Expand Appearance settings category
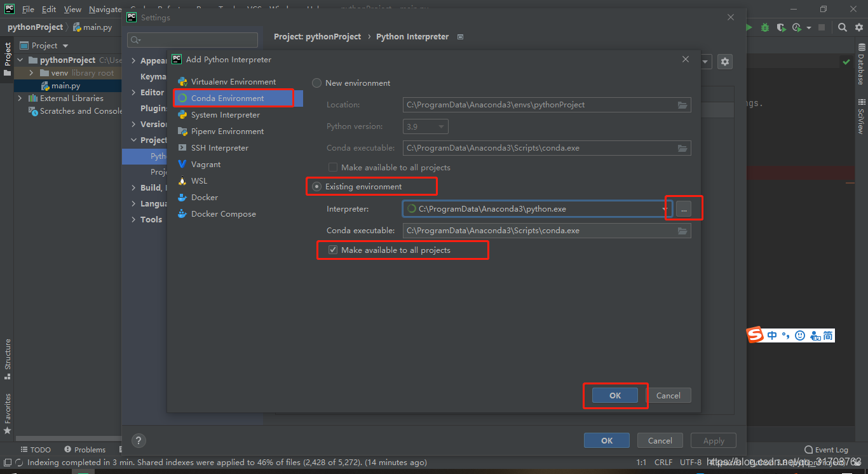Viewport: 868px width, 474px height. pyautogui.click(x=133, y=61)
